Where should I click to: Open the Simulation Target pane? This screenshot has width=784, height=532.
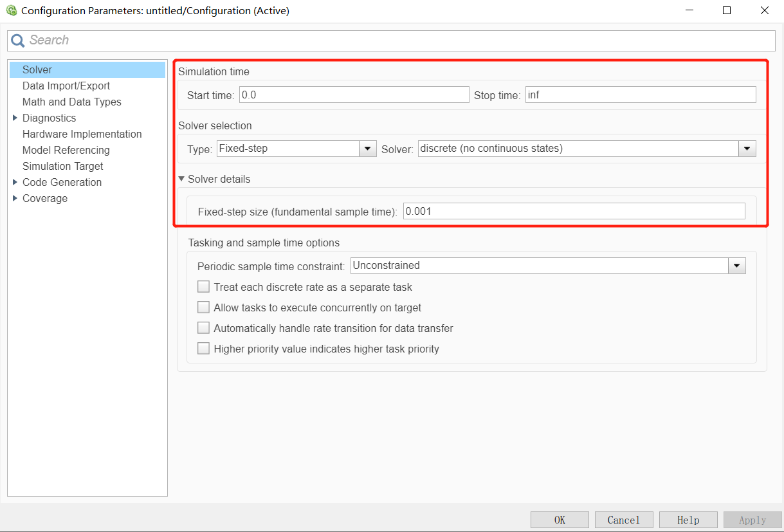(x=62, y=166)
